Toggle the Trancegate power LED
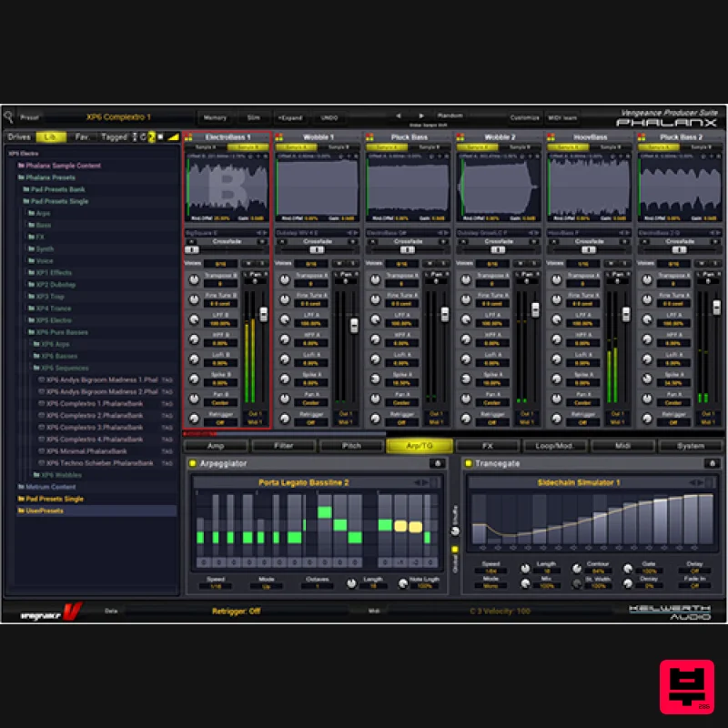 click(x=469, y=463)
